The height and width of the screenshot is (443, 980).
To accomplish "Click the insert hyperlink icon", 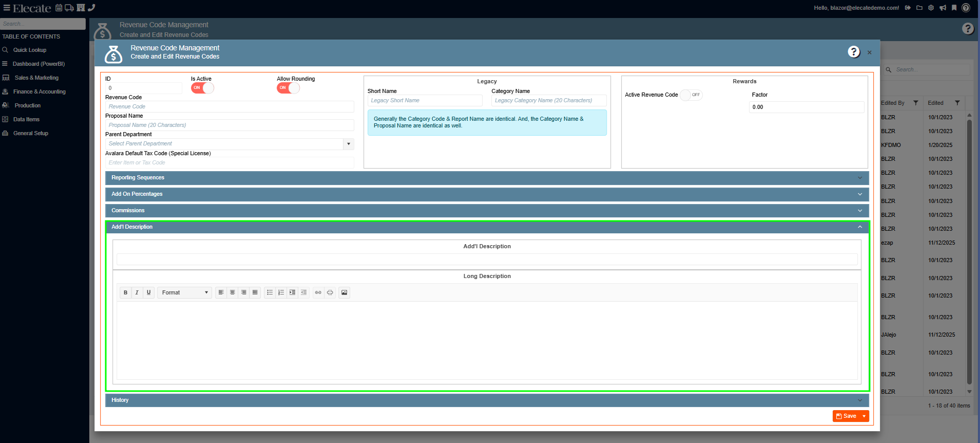I will tap(318, 292).
